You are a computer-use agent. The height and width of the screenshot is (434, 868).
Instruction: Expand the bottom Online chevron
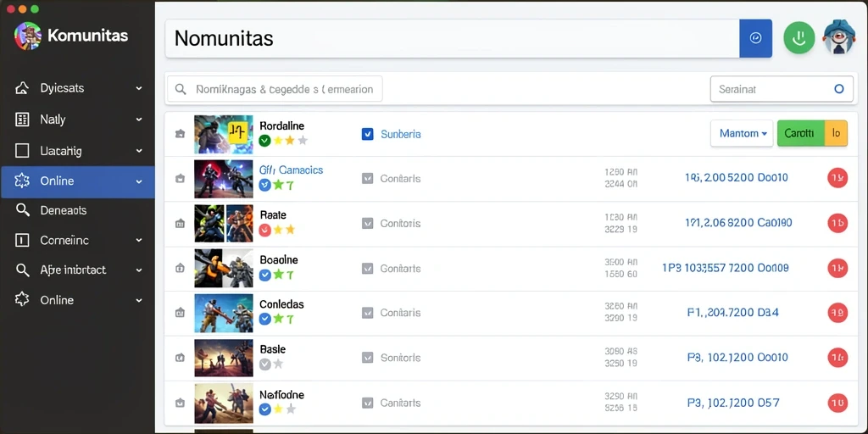139,300
